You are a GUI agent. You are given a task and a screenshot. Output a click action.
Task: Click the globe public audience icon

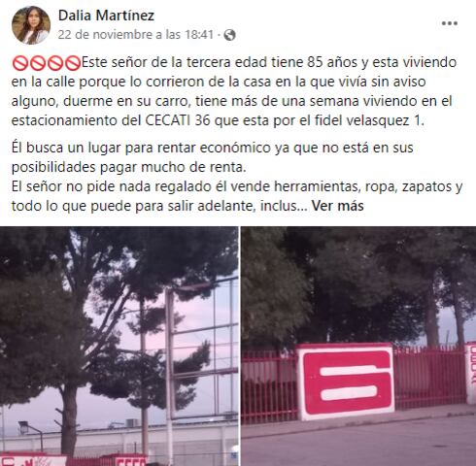pyautogui.click(x=229, y=35)
